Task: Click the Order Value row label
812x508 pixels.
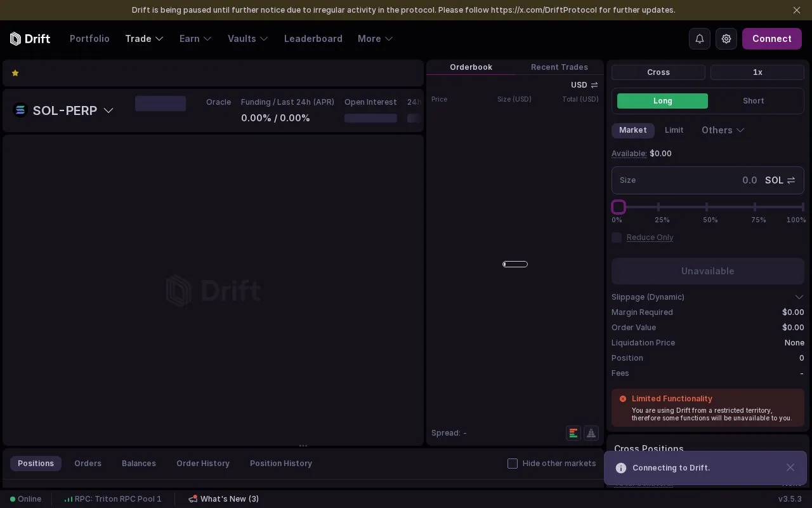Action: pos(634,328)
